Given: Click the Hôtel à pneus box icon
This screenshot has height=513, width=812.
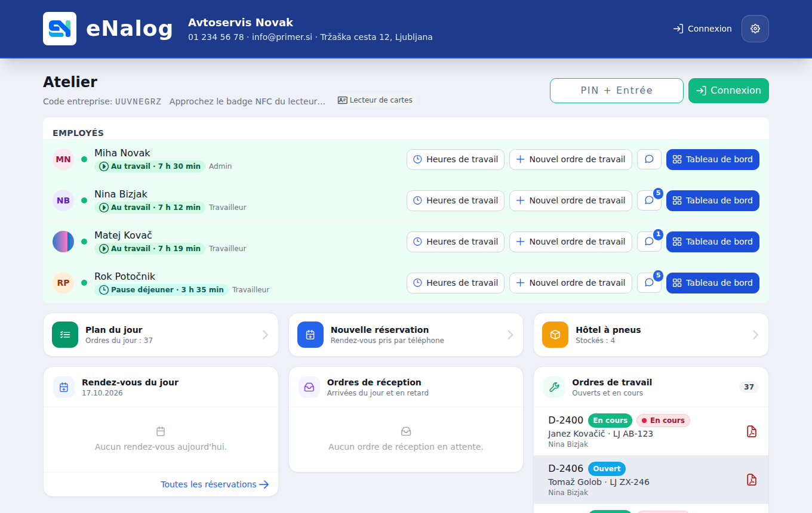Looking at the screenshot, I should 555,335.
